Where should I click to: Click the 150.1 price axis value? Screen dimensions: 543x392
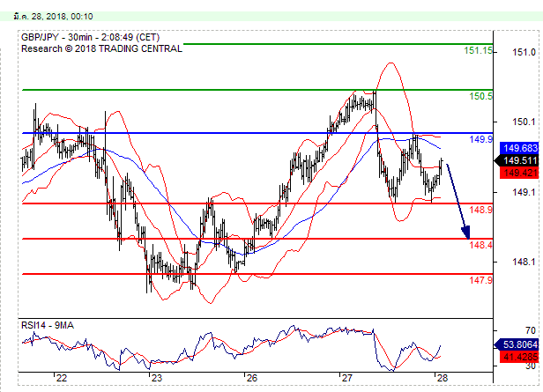pos(524,122)
